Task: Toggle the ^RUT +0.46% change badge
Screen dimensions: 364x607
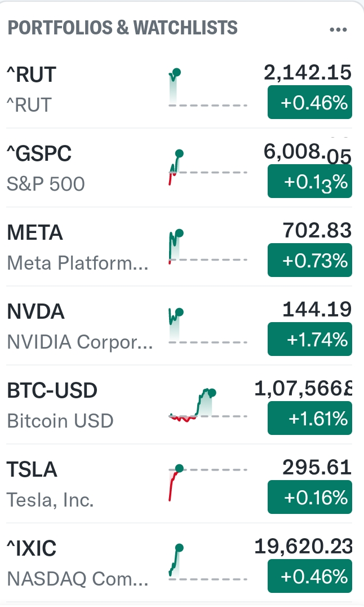Action: (309, 103)
